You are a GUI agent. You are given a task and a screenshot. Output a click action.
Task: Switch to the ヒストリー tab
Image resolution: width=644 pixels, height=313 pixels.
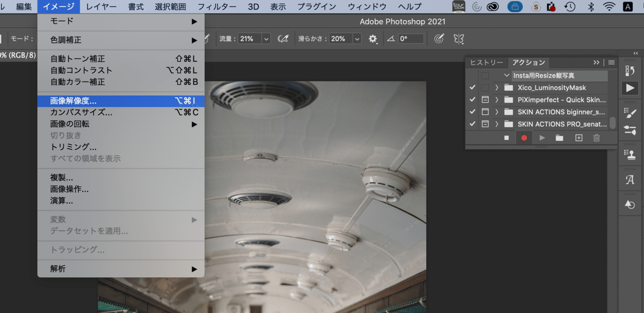coord(487,62)
